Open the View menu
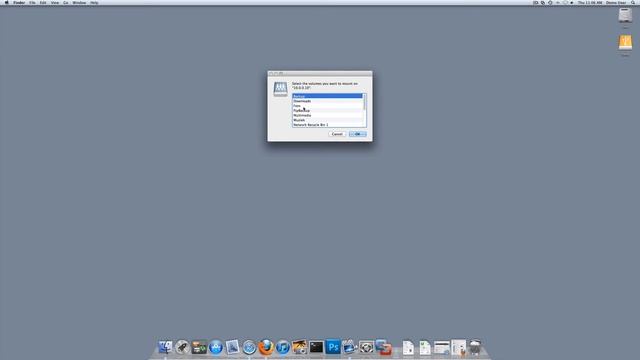640x360 pixels. (55, 2)
